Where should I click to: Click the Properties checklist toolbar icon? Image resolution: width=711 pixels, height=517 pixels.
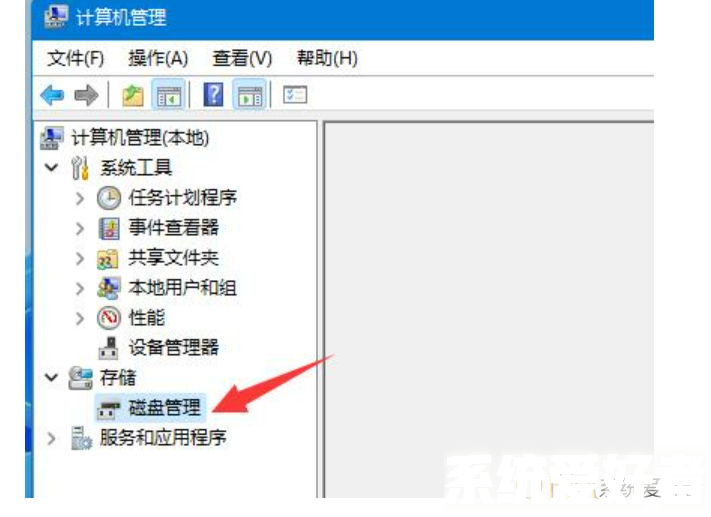pyautogui.click(x=295, y=95)
